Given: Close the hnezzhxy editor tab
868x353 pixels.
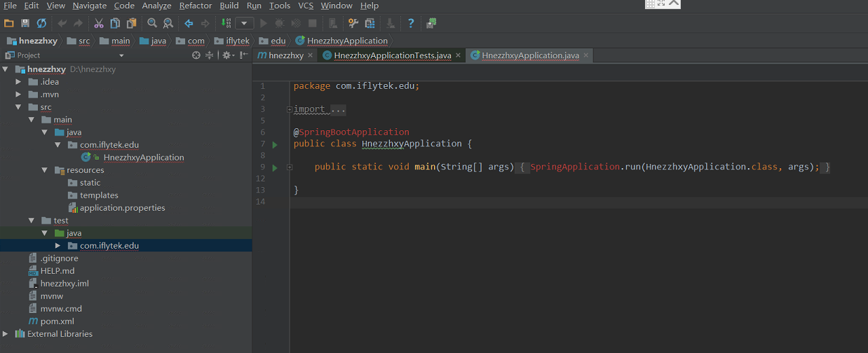Looking at the screenshot, I should click(x=310, y=55).
